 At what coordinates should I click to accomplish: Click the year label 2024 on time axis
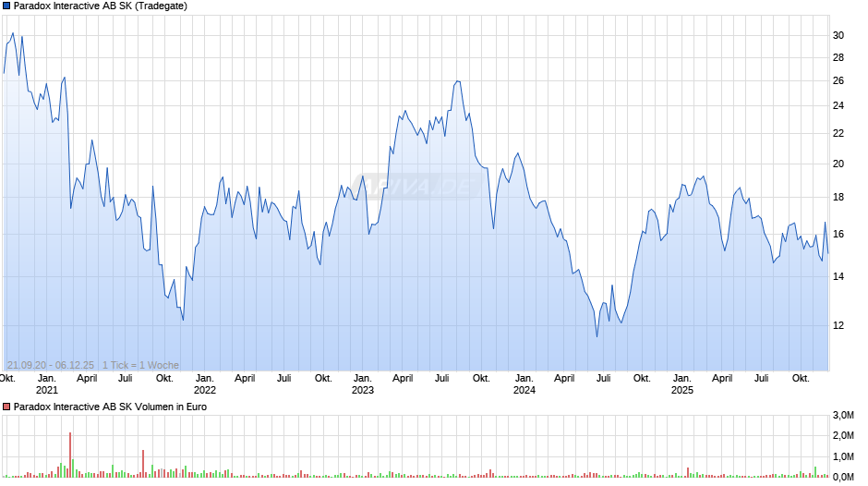point(524,390)
